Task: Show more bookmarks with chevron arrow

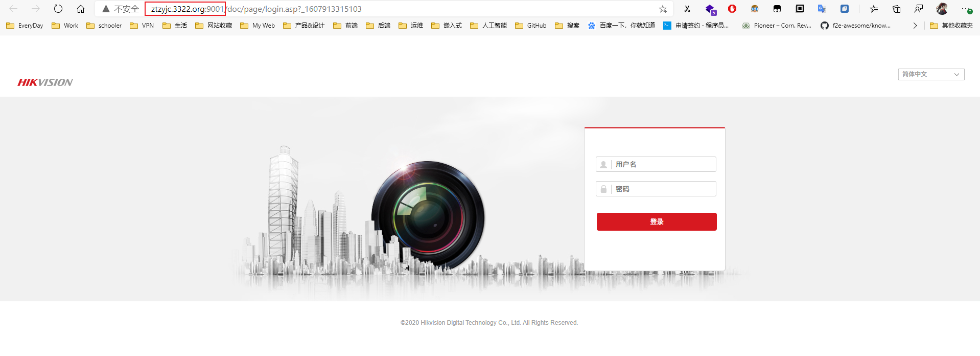Action: (x=915, y=26)
